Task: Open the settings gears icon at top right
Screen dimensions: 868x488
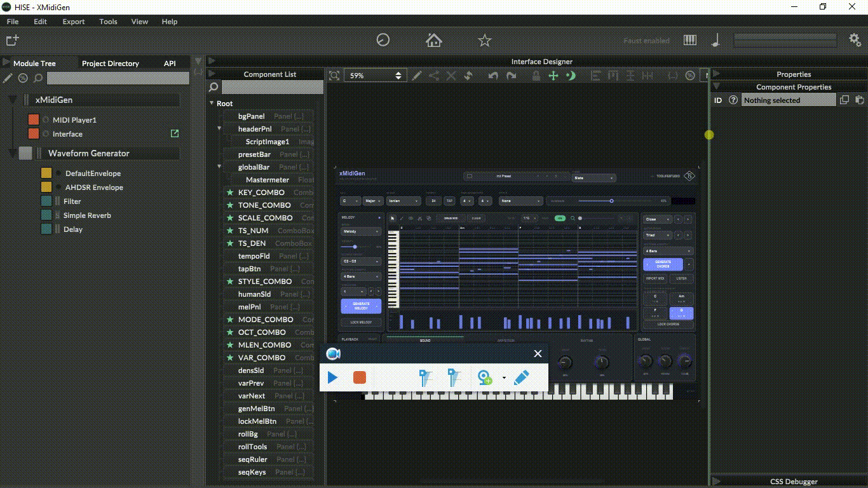Action: 855,39
